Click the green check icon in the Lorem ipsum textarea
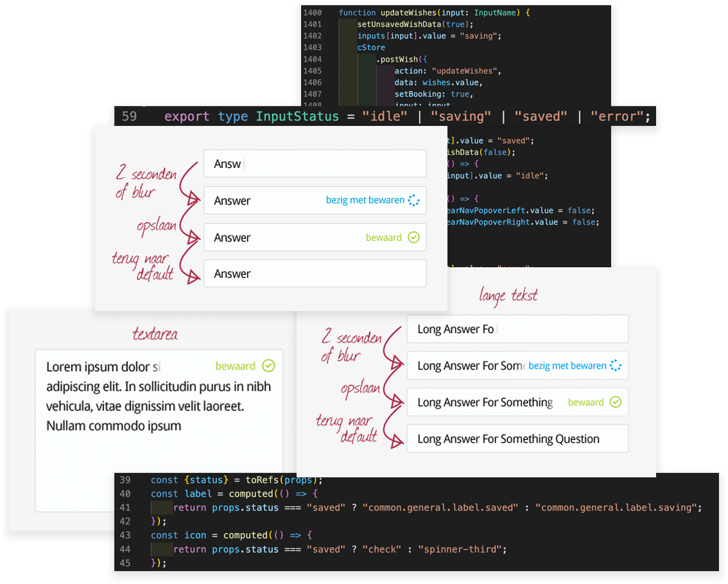 (268, 366)
